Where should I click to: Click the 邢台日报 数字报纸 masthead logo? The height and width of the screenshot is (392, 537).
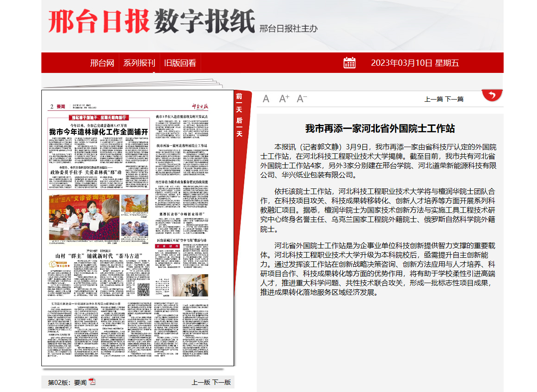click(x=151, y=22)
